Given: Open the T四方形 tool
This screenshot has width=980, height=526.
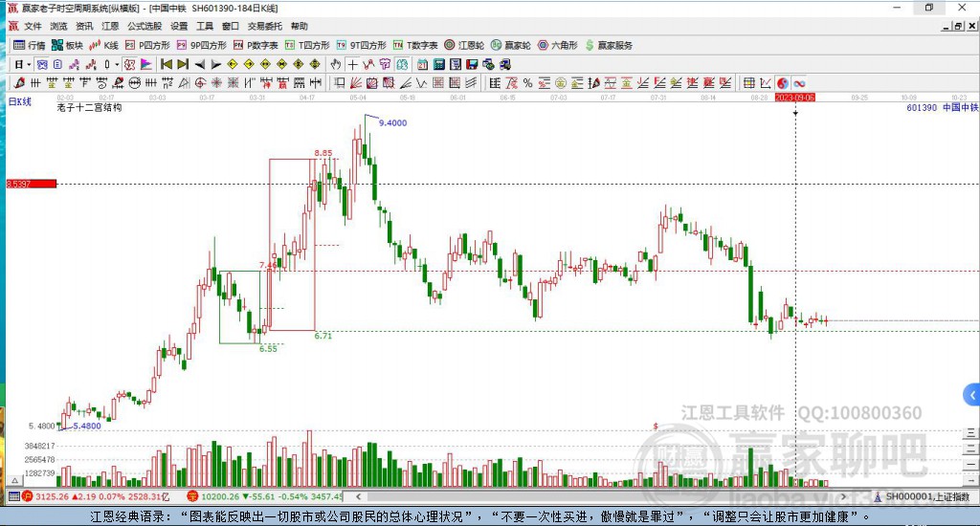Looking at the screenshot, I should tap(307, 45).
